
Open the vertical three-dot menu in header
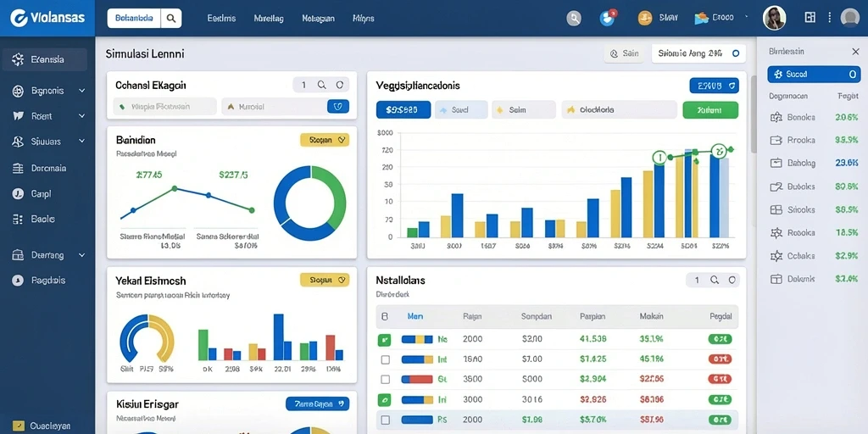tap(829, 18)
